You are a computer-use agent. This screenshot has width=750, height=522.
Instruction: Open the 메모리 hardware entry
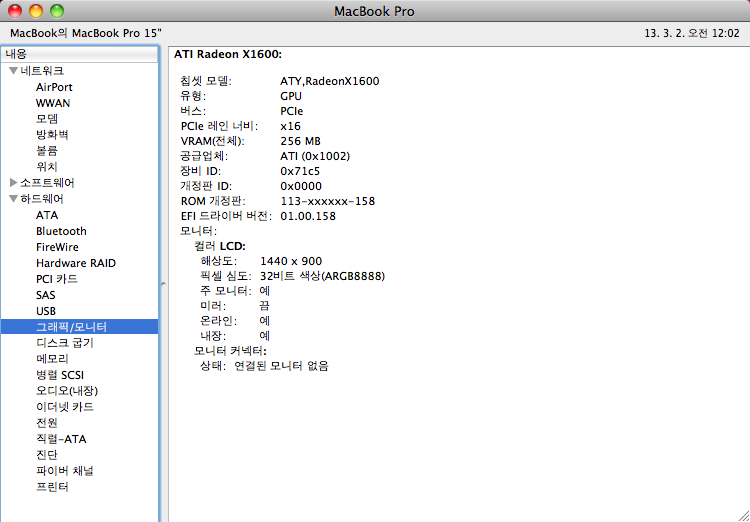point(52,359)
